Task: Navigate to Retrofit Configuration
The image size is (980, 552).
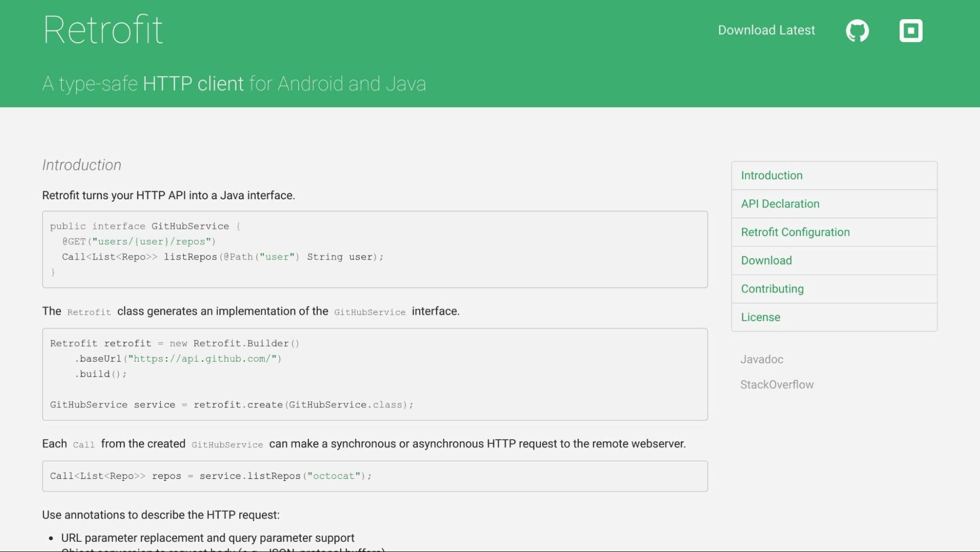Action: click(795, 232)
